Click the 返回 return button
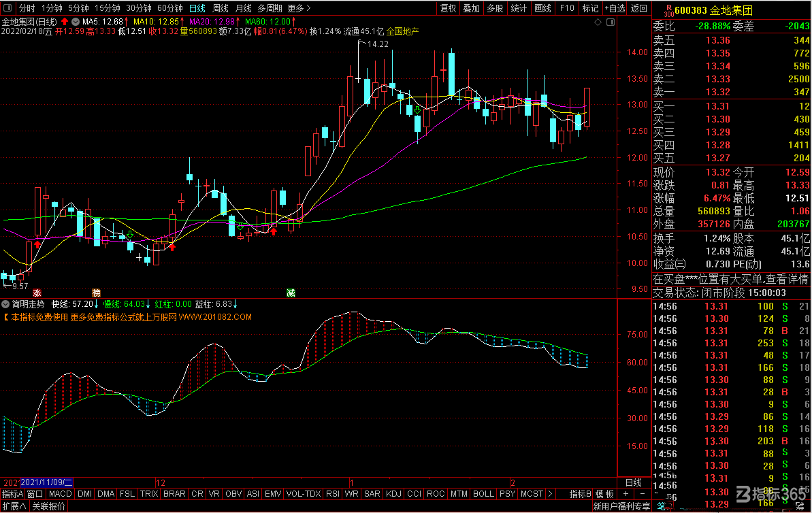Image resolution: width=812 pixels, height=513 pixels. (638, 8)
